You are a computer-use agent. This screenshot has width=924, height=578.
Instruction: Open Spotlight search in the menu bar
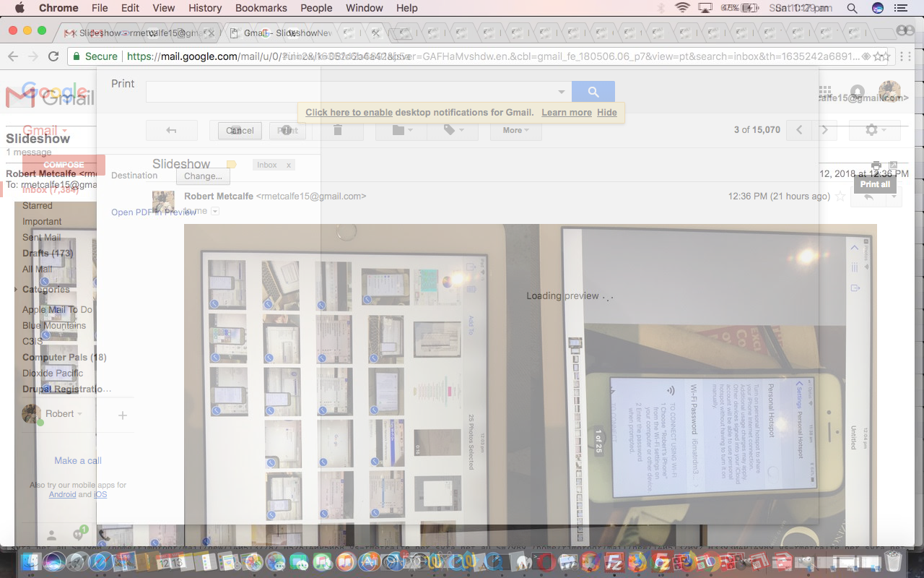(852, 8)
